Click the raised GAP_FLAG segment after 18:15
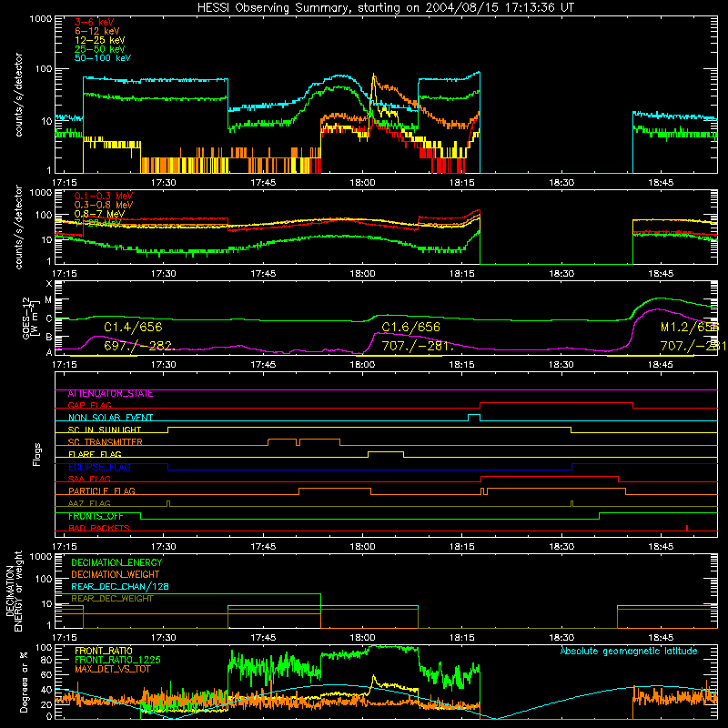 [x=556, y=402]
